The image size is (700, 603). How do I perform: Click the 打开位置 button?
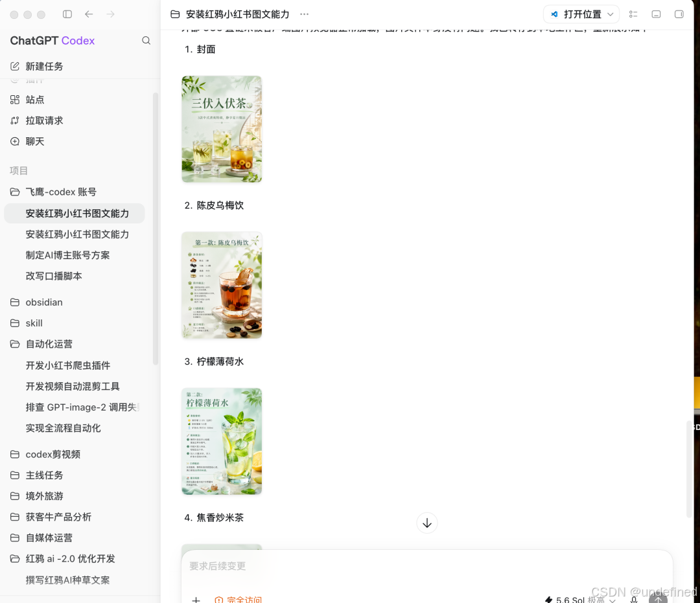tap(581, 14)
